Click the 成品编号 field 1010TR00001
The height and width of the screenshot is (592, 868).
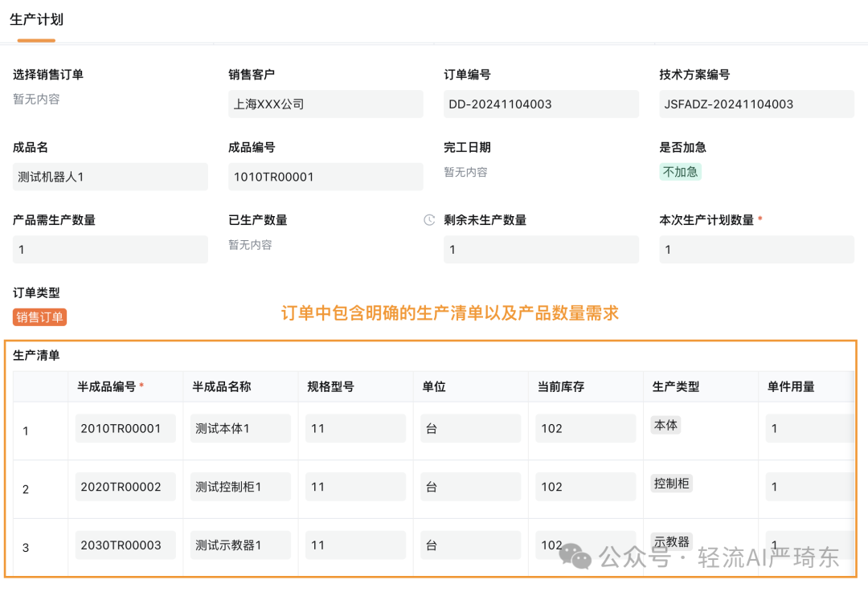coord(325,176)
